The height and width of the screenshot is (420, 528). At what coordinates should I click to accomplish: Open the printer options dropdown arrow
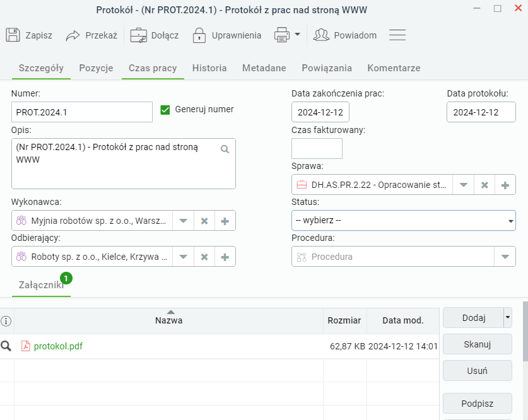[297, 34]
